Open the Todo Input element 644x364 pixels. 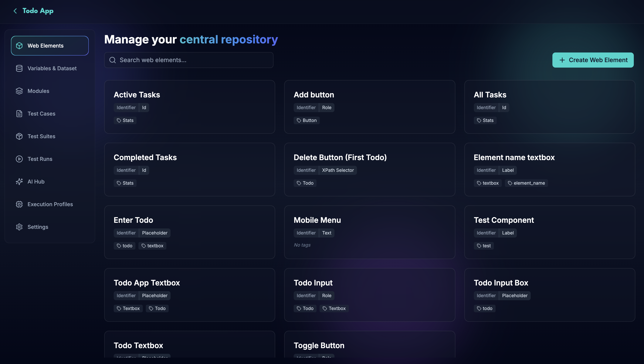[370, 295]
